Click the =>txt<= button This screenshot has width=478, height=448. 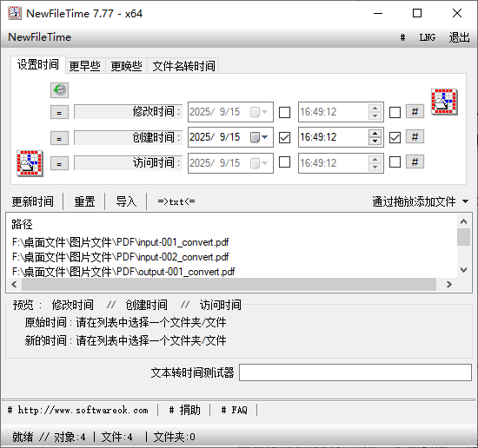tap(176, 201)
